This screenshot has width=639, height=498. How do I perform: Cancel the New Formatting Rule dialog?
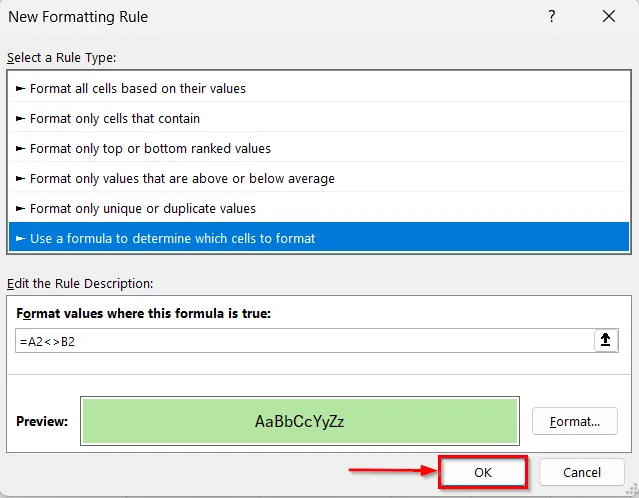point(582,472)
